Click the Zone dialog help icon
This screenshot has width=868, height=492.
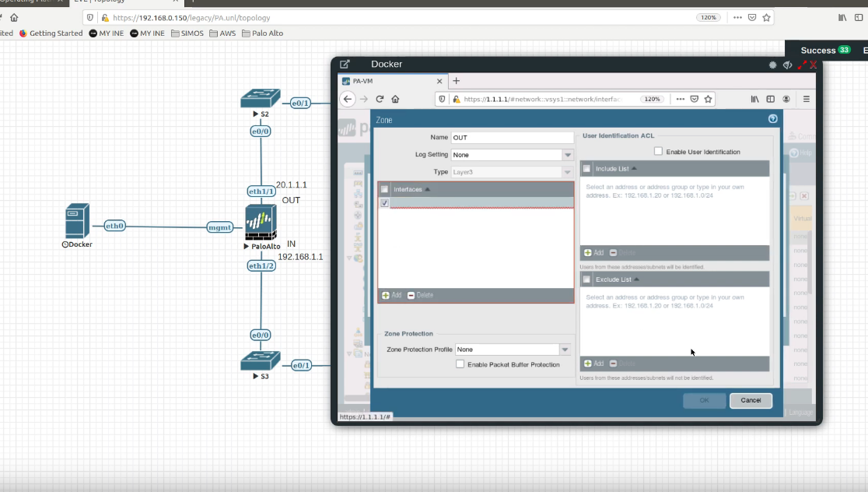(x=772, y=119)
